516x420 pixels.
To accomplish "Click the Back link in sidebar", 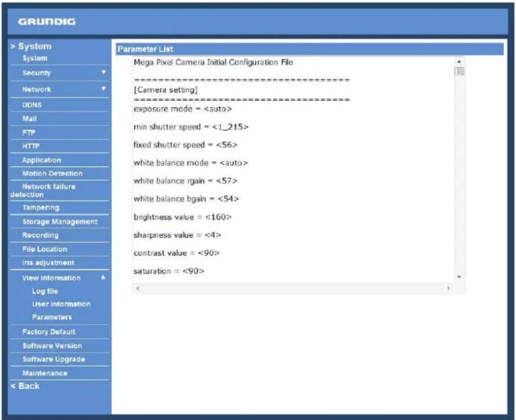I will tap(25, 386).
